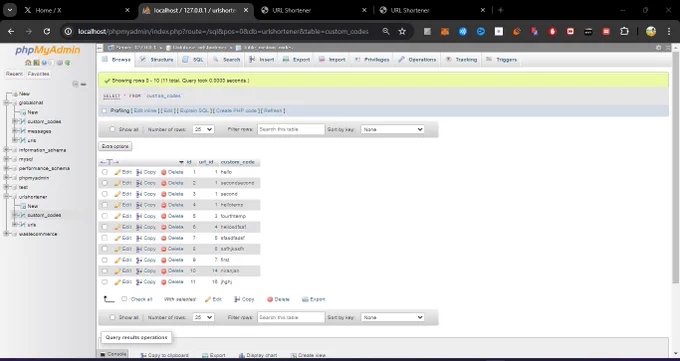Open the SQL tab

click(x=193, y=60)
